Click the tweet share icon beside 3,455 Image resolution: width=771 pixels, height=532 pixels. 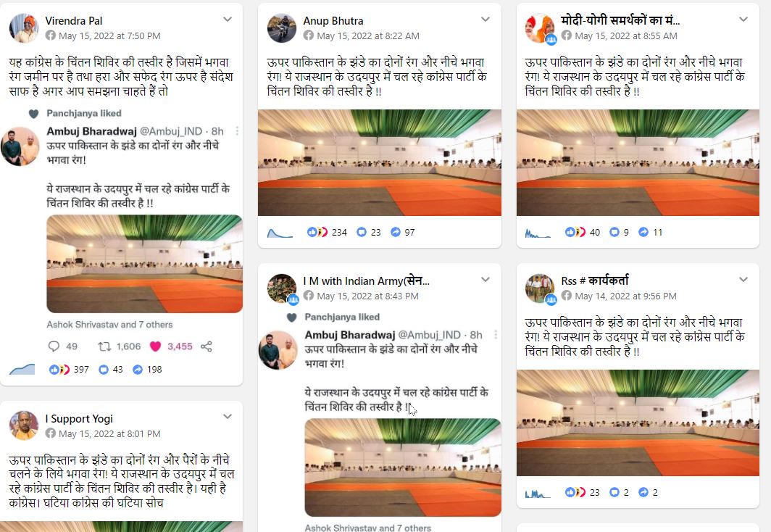pyautogui.click(x=207, y=346)
